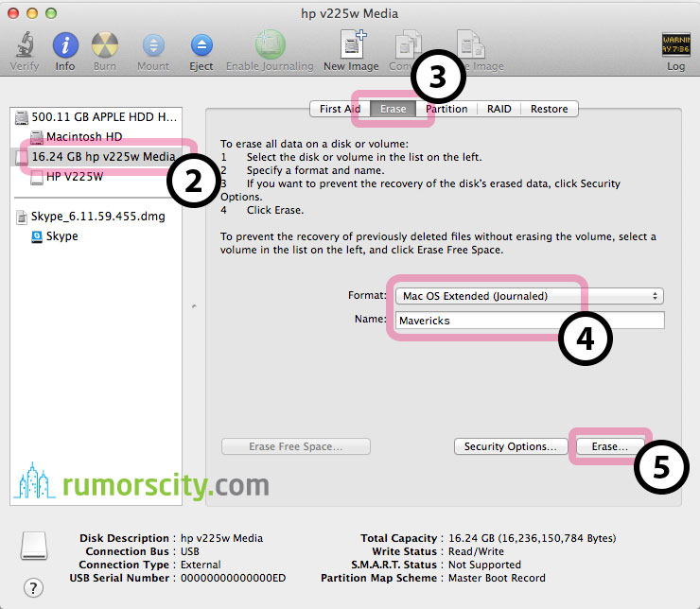Viewport: 700px width, 609px height.
Task: Switch to the Partition tab
Action: 446,109
